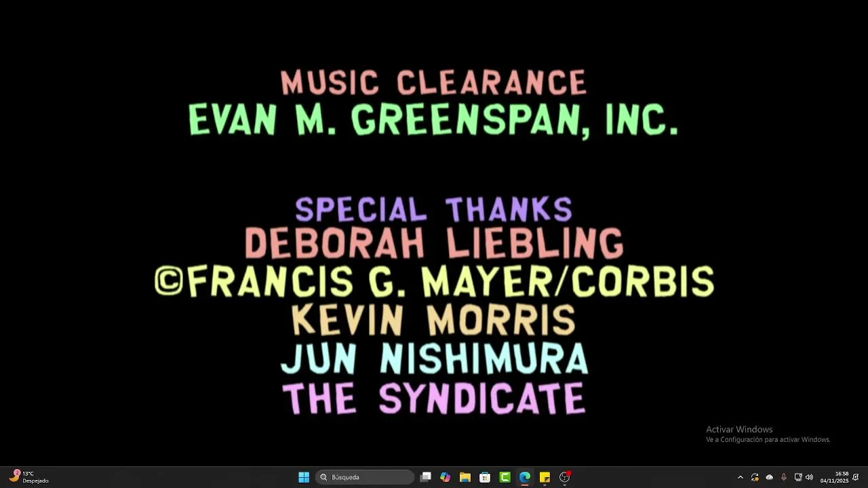The width and height of the screenshot is (868, 488).
Task: Launch Copilot from the taskbar
Action: click(x=445, y=477)
